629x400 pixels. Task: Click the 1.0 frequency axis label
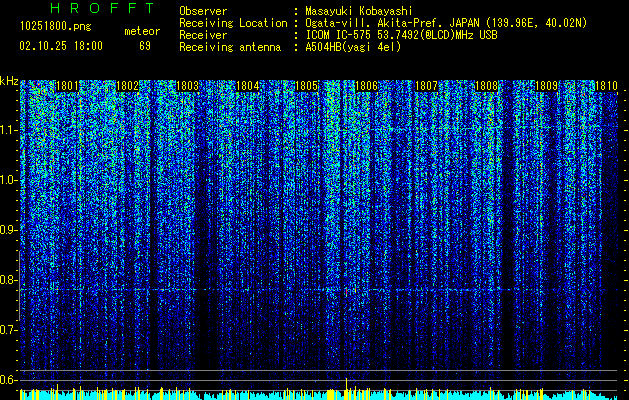(x=8, y=180)
